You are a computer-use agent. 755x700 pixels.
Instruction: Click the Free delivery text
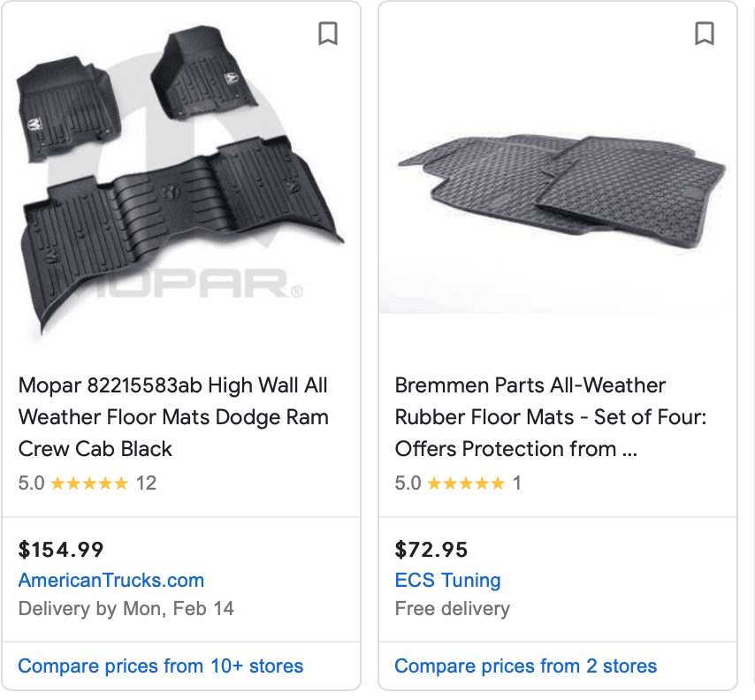point(452,609)
